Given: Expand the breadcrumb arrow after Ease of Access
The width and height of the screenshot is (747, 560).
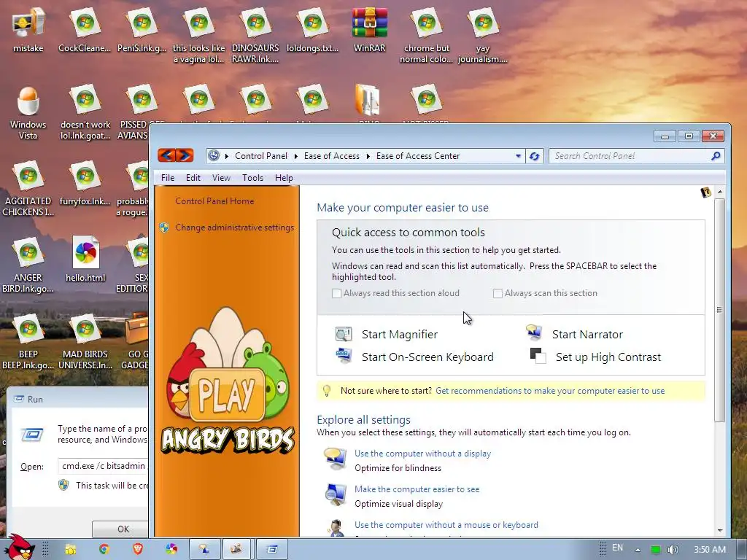Looking at the screenshot, I should (368, 156).
